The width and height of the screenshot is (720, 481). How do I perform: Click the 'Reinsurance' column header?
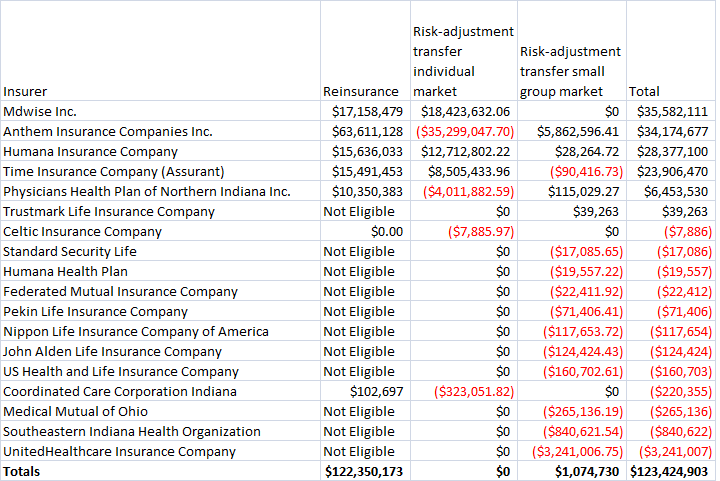(365, 50)
